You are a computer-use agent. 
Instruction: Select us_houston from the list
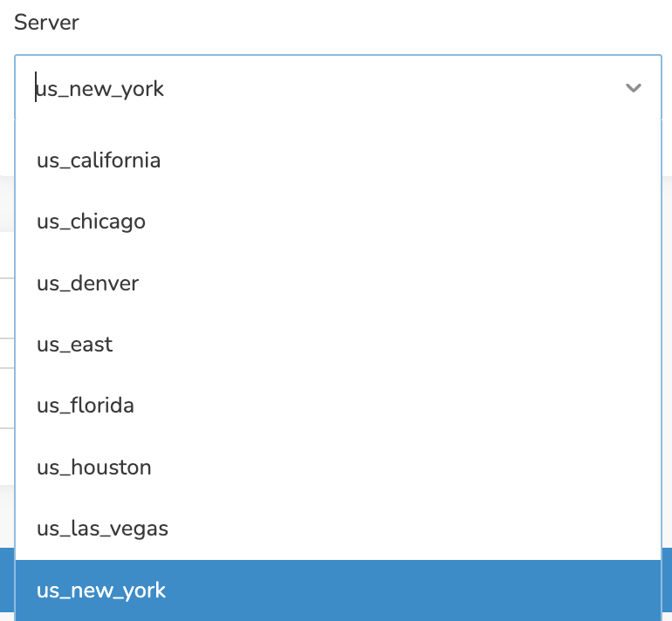coord(338,467)
